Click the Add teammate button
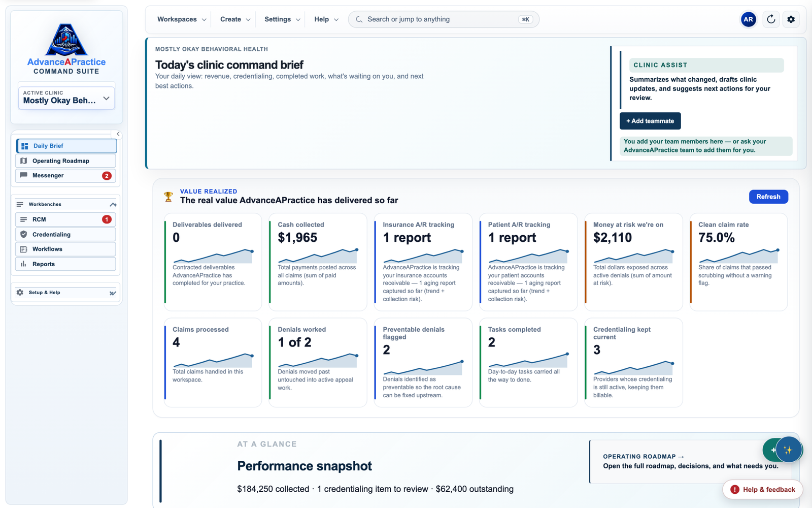The image size is (812, 508). [x=650, y=121]
